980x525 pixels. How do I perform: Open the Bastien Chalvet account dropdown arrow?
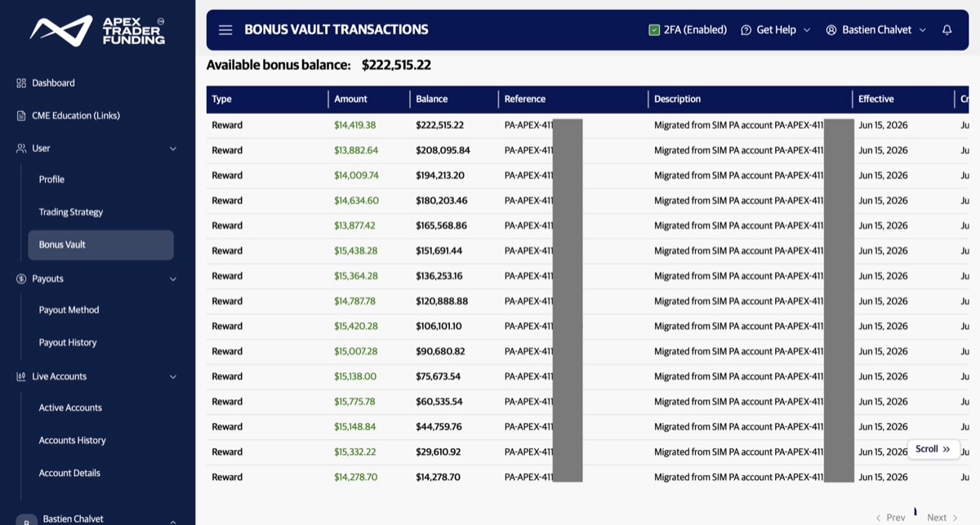click(x=923, y=30)
